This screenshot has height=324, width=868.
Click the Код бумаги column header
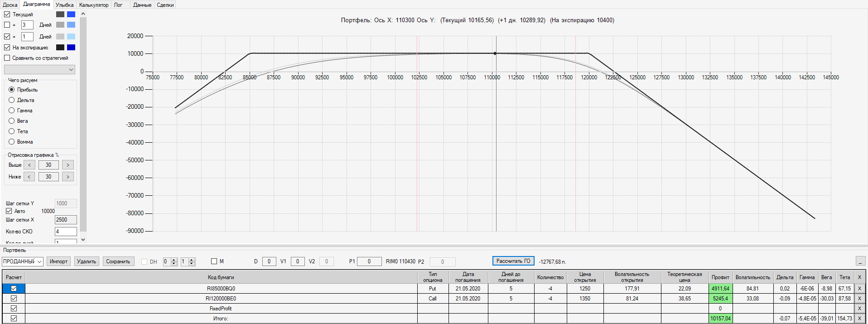coord(221,277)
